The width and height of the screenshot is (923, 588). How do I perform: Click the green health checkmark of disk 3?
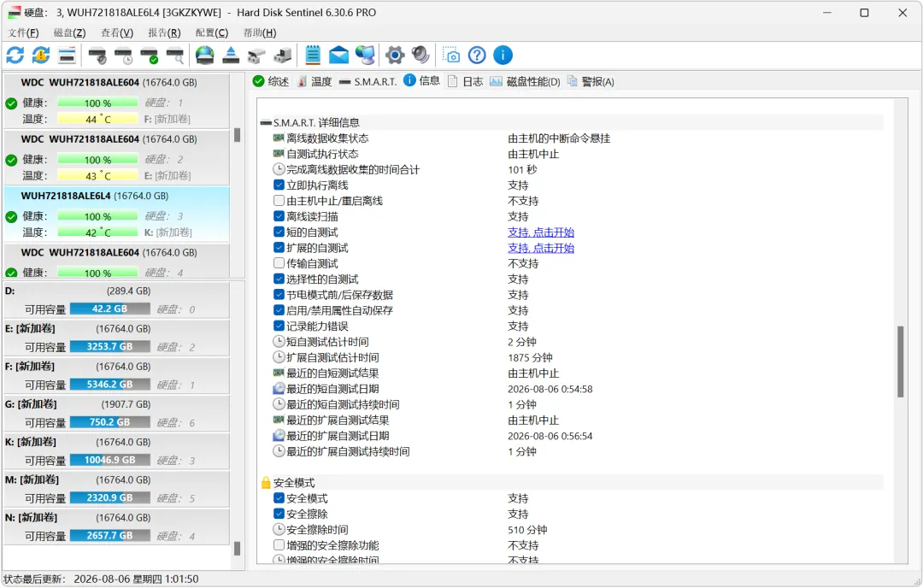(11, 216)
